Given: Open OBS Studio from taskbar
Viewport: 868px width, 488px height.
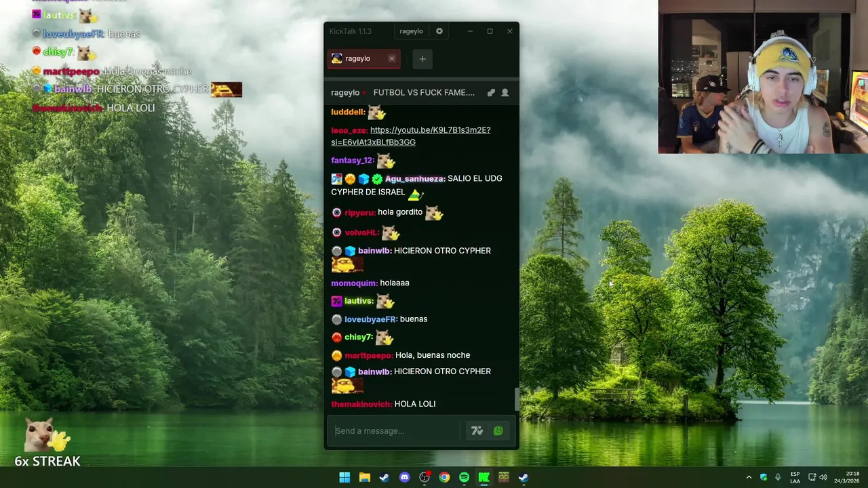Looking at the screenshot, I should pyautogui.click(x=425, y=477).
